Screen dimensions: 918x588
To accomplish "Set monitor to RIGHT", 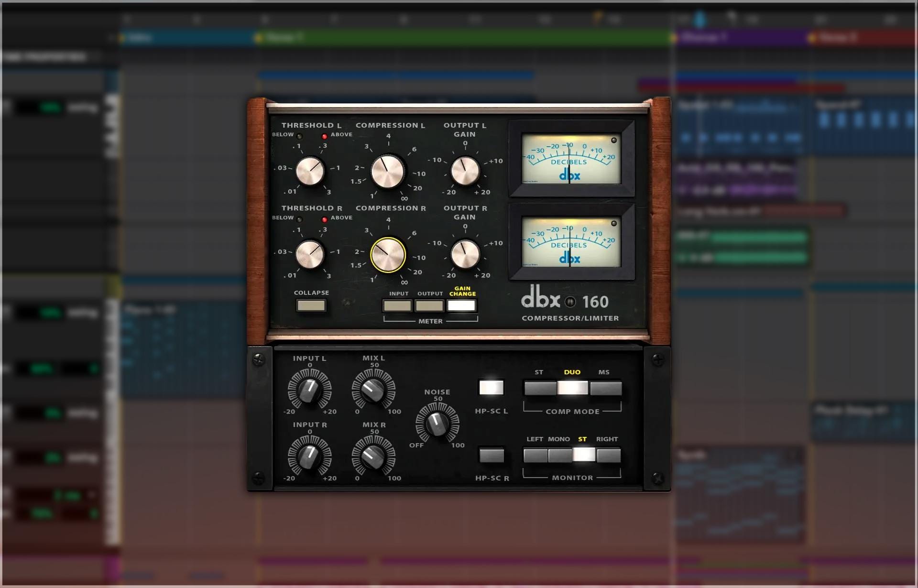I will tap(609, 455).
